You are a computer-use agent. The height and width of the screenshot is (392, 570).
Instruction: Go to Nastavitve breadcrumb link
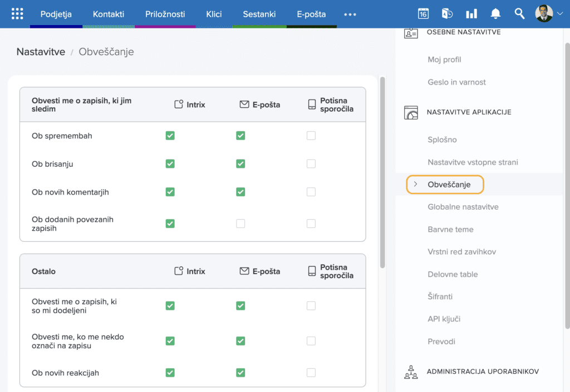pyautogui.click(x=41, y=52)
